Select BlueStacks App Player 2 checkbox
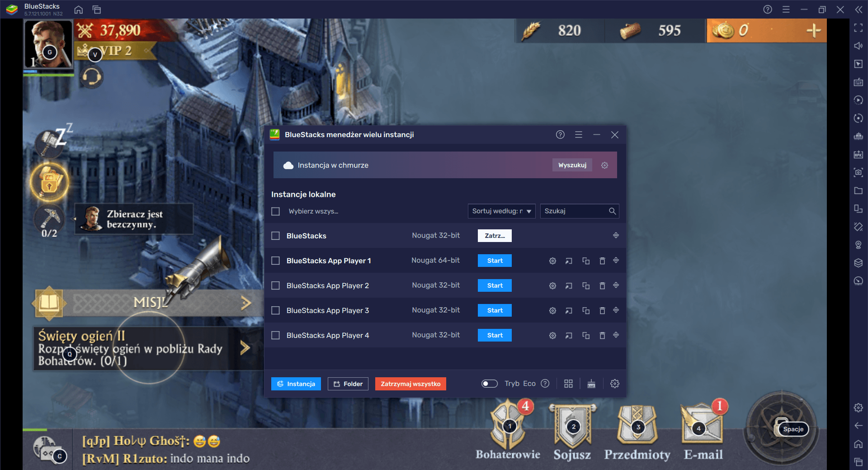This screenshot has height=470, width=868. point(275,285)
